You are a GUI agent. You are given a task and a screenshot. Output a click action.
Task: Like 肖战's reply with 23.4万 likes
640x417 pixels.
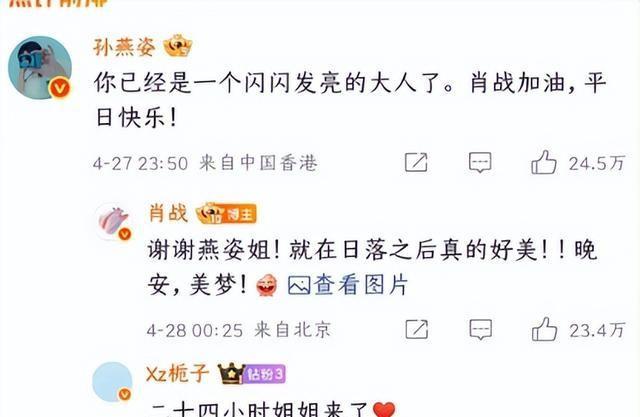pos(544,329)
